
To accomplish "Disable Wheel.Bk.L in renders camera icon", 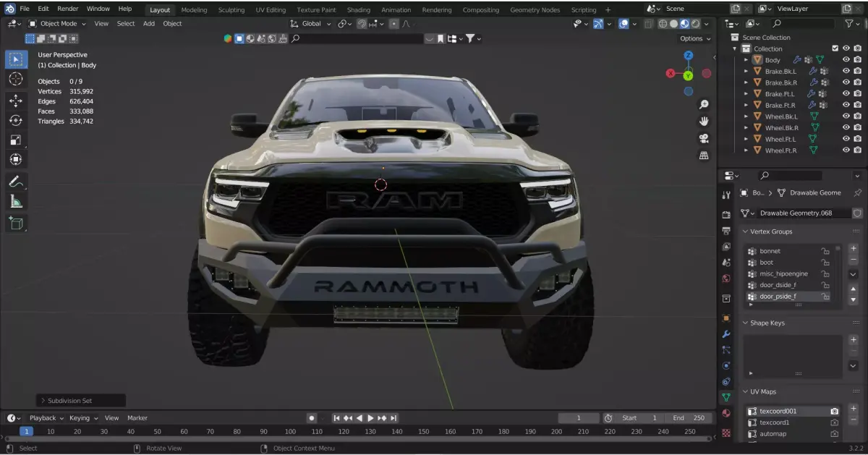I will click(x=857, y=116).
